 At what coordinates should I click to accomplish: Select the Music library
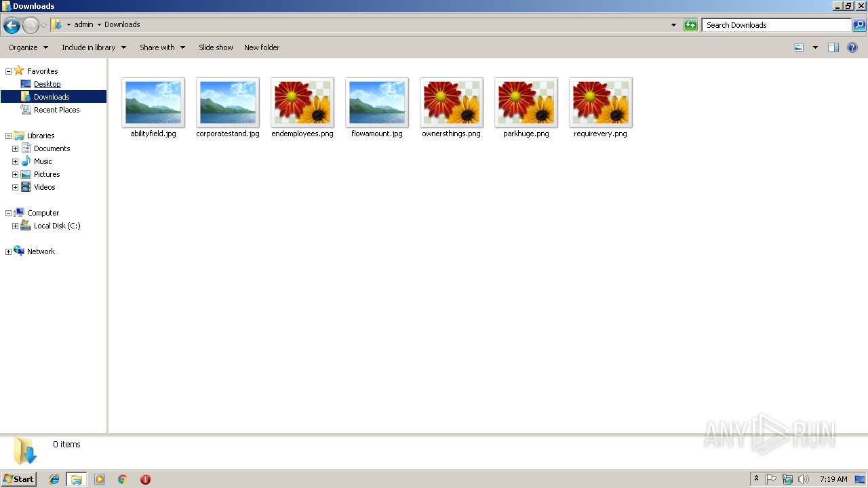pos(43,161)
